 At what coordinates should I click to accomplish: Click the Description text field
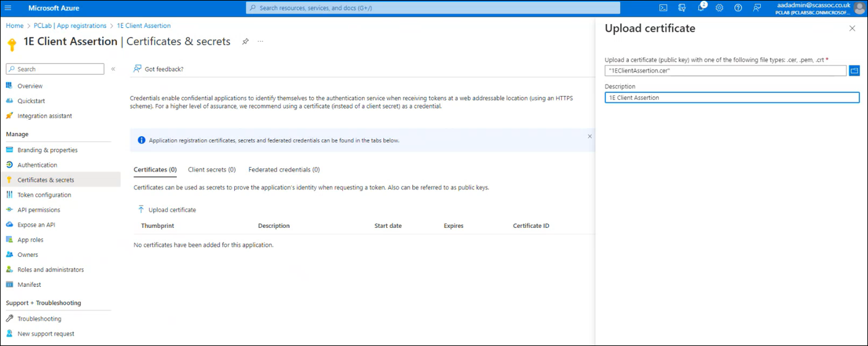click(731, 97)
